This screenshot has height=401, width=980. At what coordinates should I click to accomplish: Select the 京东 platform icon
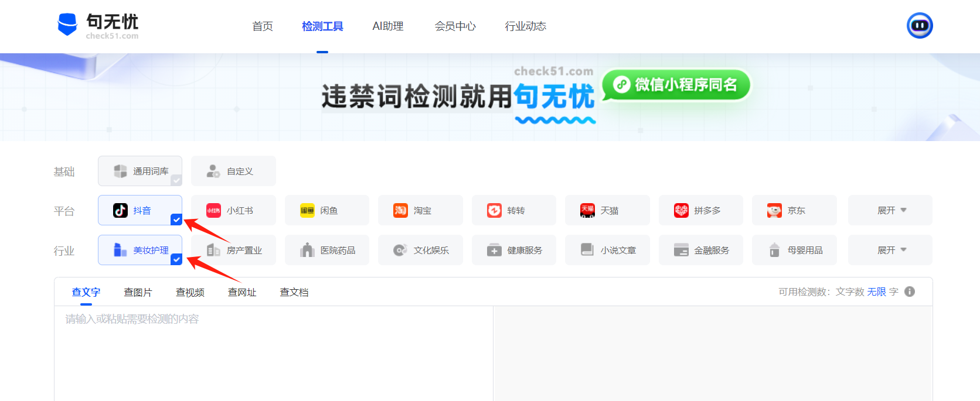coord(774,210)
